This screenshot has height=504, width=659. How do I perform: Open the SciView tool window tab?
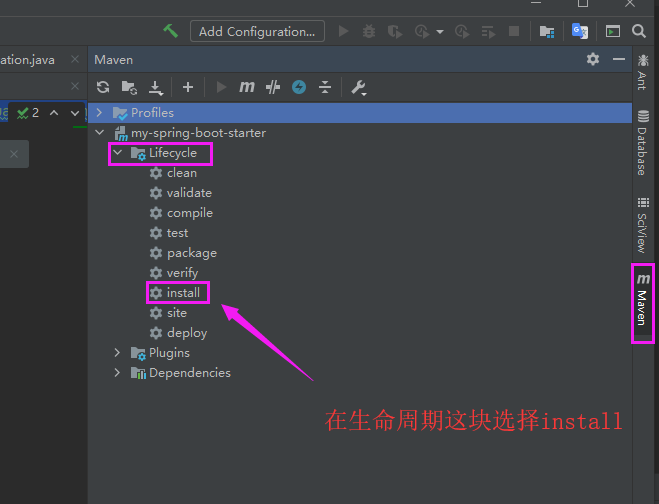(x=643, y=224)
